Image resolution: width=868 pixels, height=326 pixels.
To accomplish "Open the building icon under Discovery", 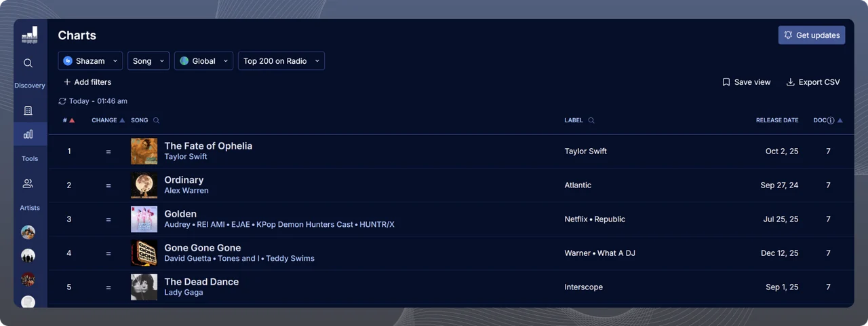I will (28, 110).
